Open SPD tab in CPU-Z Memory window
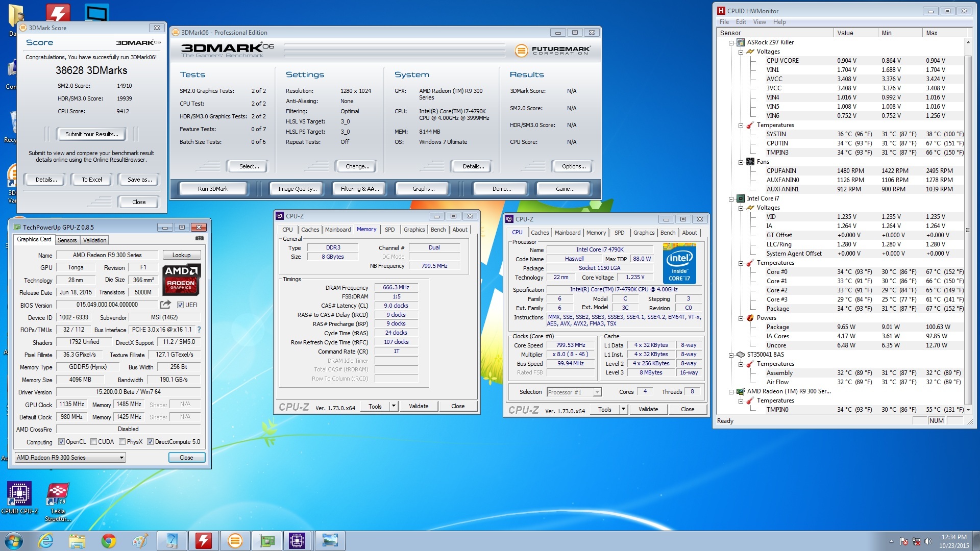Image resolution: width=980 pixels, height=551 pixels. tap(389, 230)
